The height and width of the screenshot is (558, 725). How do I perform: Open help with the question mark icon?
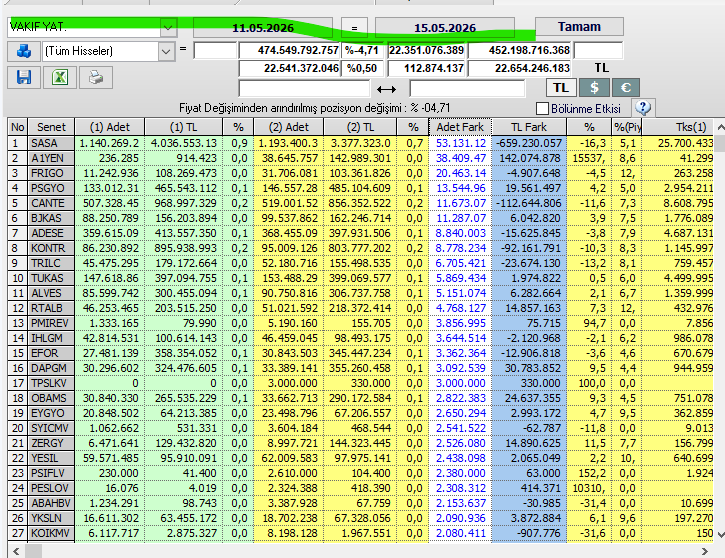click(643, 108)
